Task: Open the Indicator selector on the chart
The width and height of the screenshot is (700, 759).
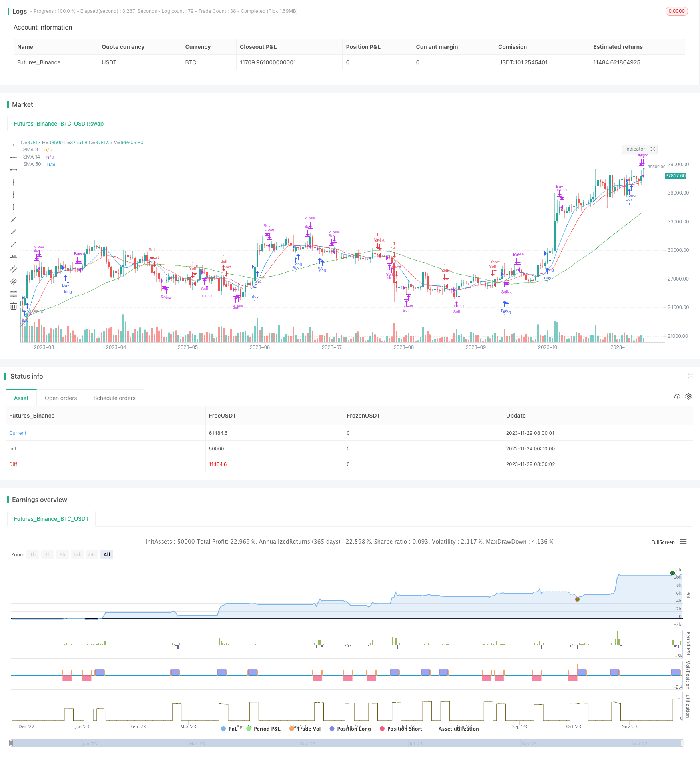Action: pos(635,149)
